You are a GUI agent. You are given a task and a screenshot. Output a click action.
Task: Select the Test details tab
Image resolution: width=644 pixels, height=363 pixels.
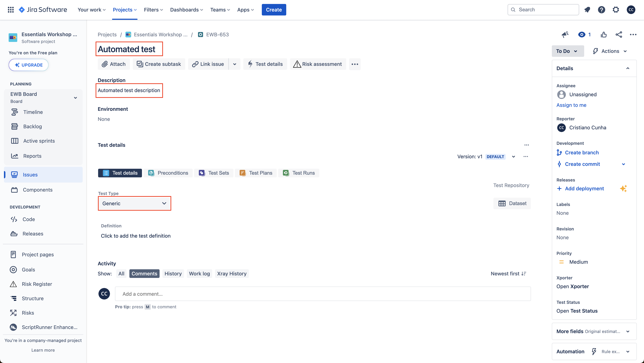coord(120,173)
